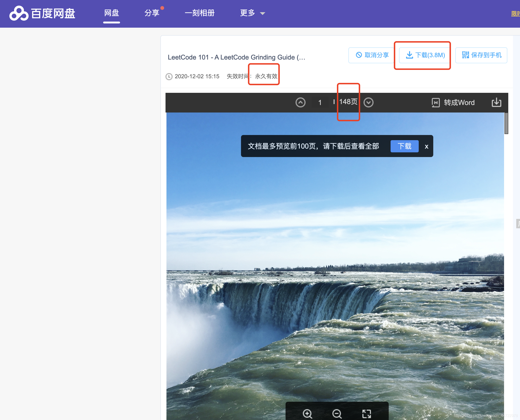Dismiss the 100-page preview notice
This screenshot has height=420, width=520.
coord(426,146)
